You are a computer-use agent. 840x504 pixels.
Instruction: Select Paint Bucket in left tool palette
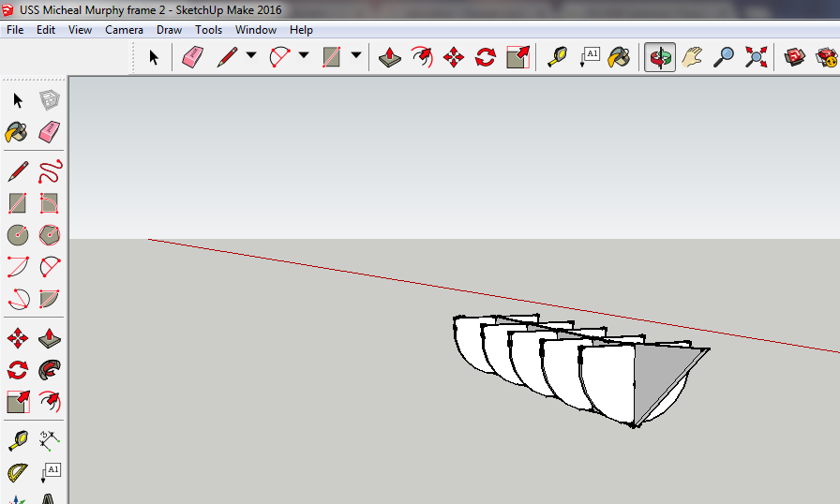pyautogui.click(x=17, y=131)
